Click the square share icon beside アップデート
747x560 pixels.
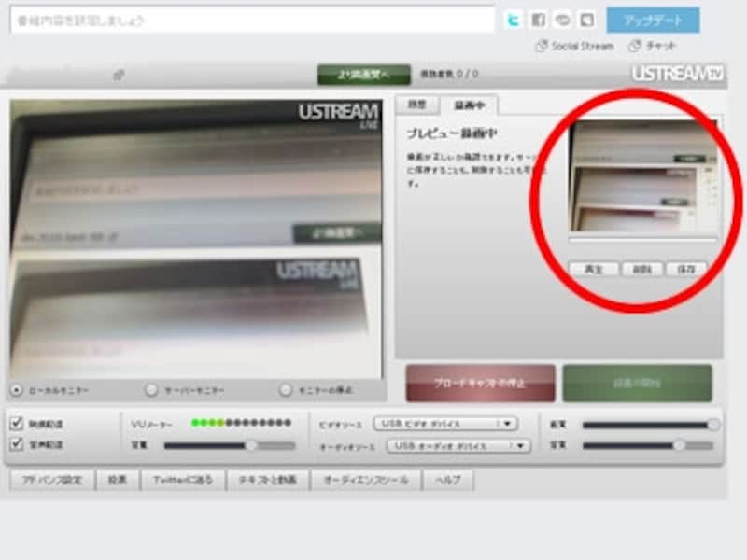(x=587, y=20)
